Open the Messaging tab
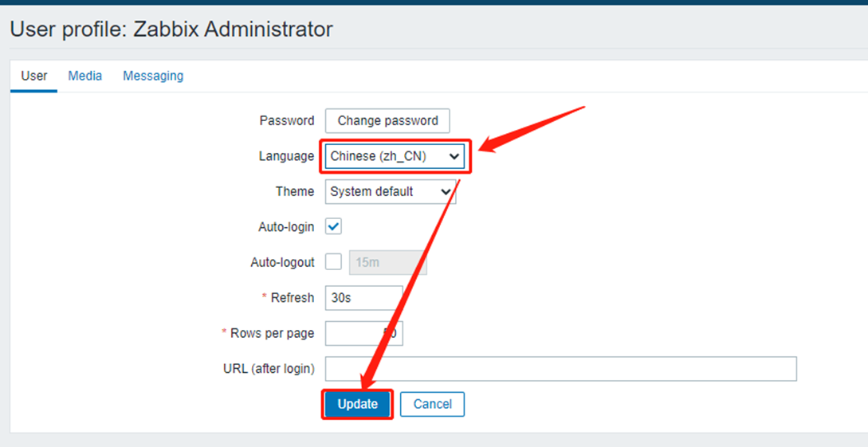Image resolution: width=868 pixels, height=447 pixels. [x=153, y=76]
